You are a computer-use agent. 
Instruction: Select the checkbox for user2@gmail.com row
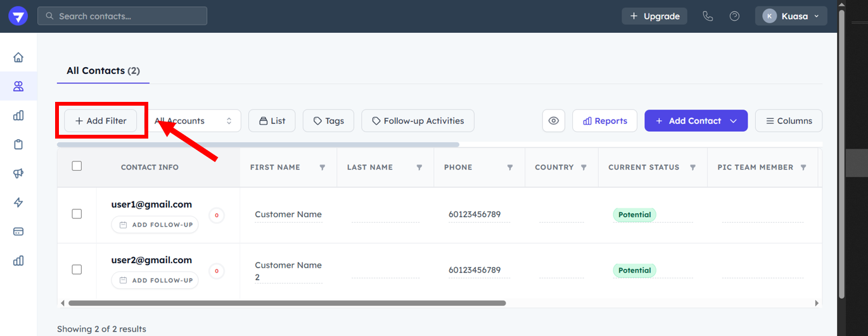coord(77,270)
